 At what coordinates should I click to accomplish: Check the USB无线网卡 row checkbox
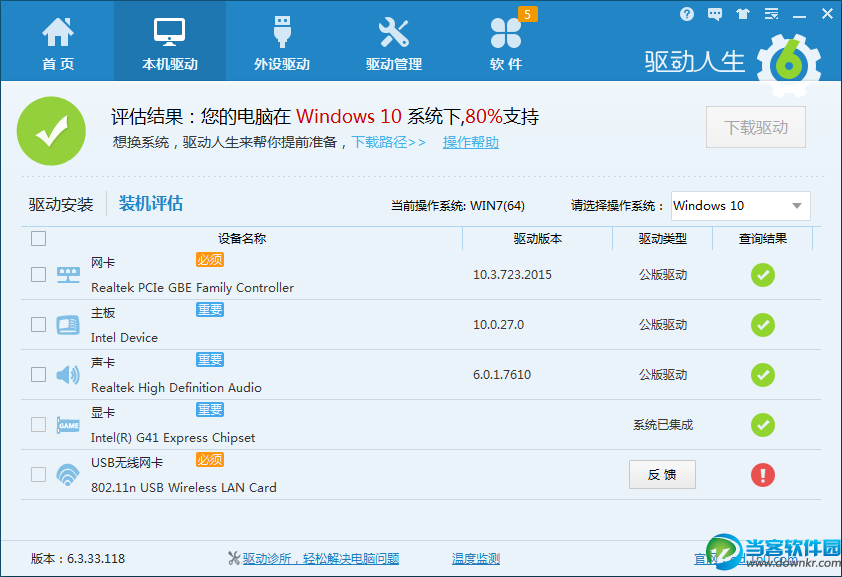click(39, 474)
